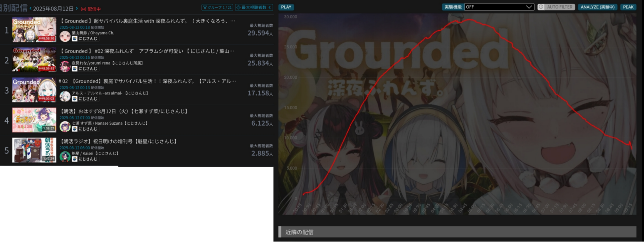Click the live duration badge 8:58:10
Image resolution: width=644 pixels, height=243 pixels.
47,38
